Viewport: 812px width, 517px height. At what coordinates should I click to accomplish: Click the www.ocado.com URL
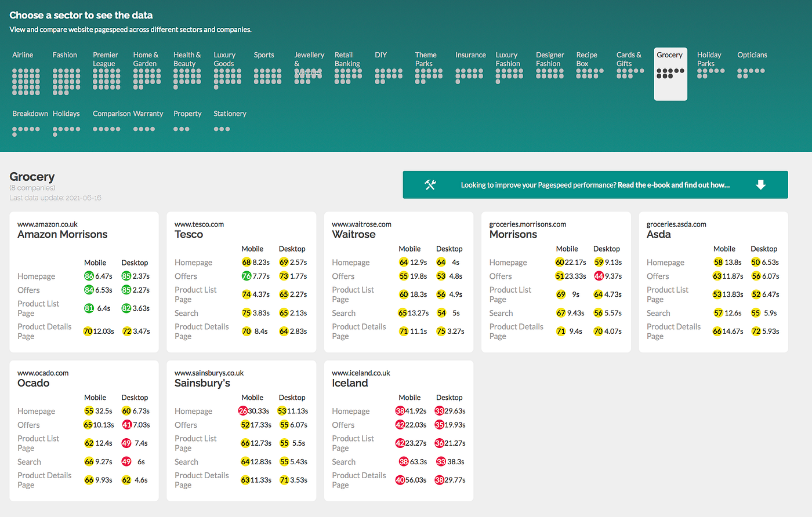coord(43,373)
